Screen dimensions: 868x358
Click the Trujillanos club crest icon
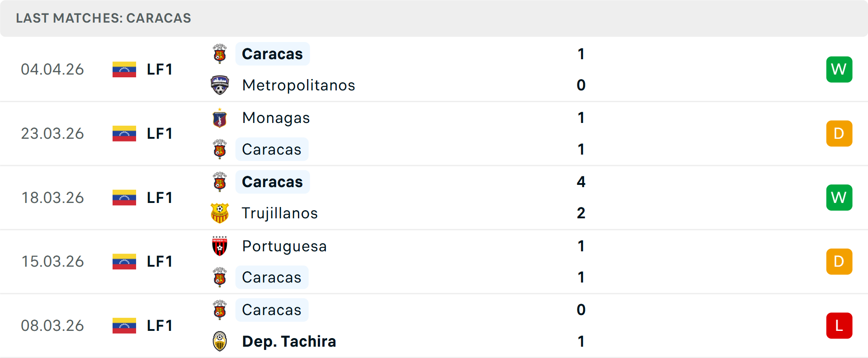220,213
